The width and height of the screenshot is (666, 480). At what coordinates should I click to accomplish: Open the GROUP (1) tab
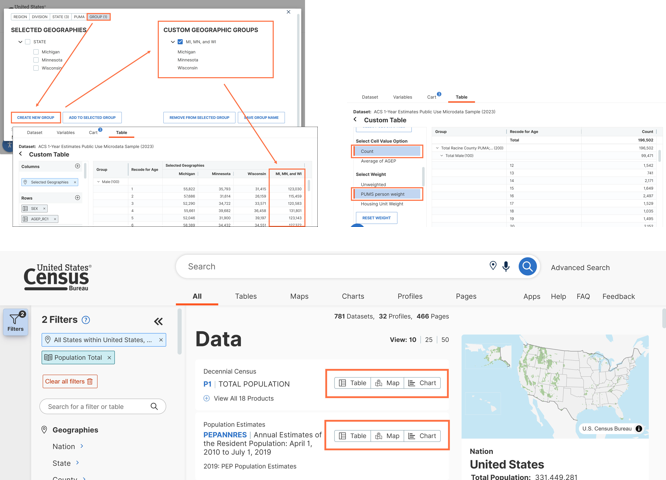click(x=98, y=17)
